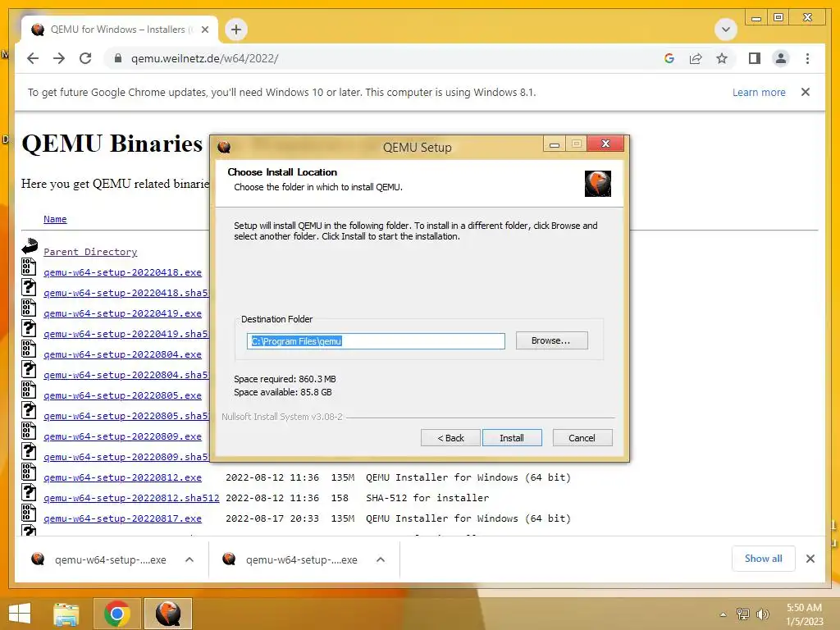Expand options for the first download item
This screenshot has width=840, height=630.
click(189, 559)
